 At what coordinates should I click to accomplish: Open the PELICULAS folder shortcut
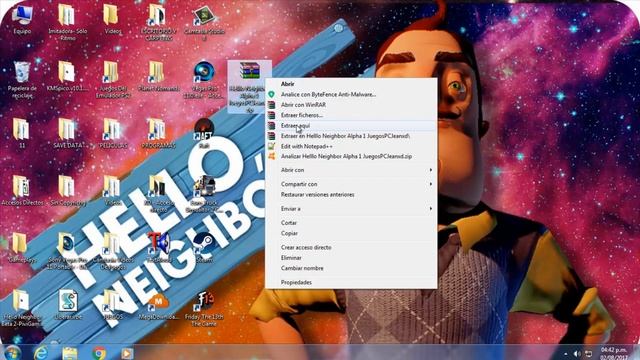click(113, 133)
